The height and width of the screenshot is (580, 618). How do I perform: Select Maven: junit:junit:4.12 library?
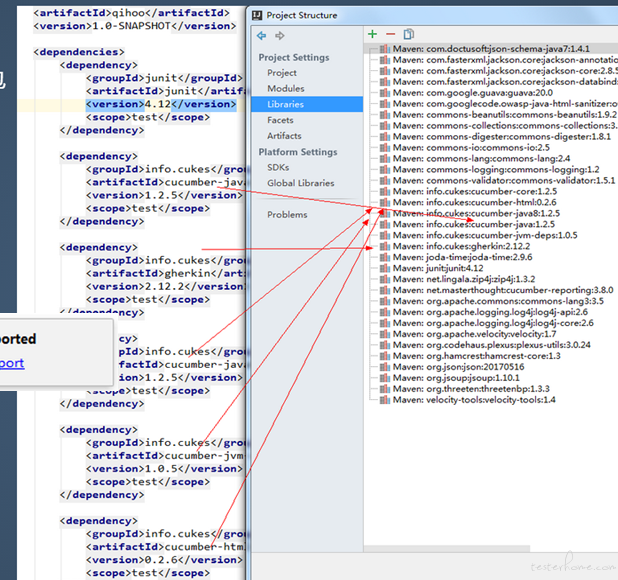coord(438,268)
